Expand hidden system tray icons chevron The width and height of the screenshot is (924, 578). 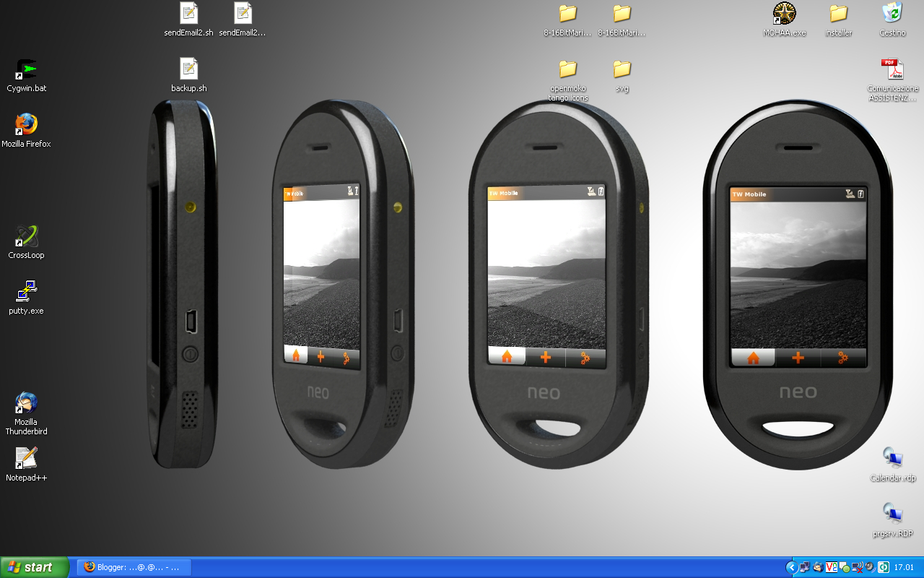point(792,567)
